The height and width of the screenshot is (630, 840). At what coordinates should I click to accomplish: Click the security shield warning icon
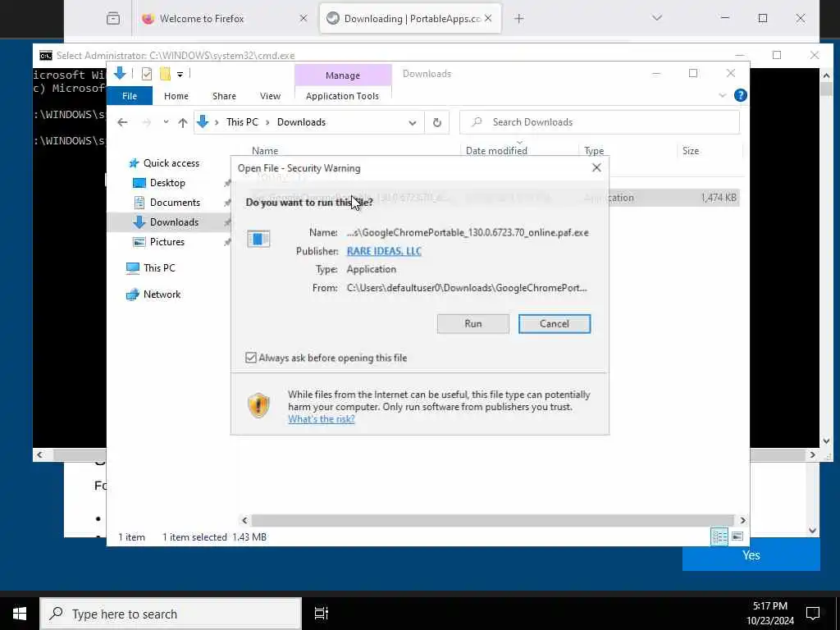point(258,405)
